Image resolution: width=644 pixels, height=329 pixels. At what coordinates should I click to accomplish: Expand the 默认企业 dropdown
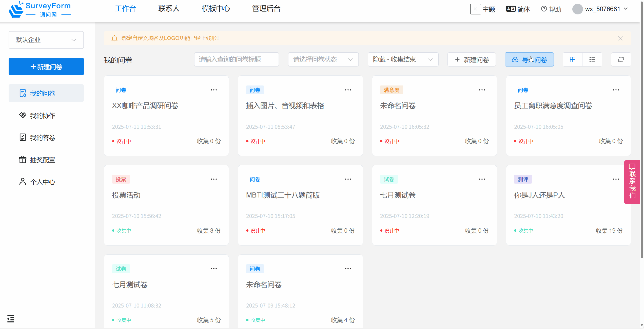[46, 40]
